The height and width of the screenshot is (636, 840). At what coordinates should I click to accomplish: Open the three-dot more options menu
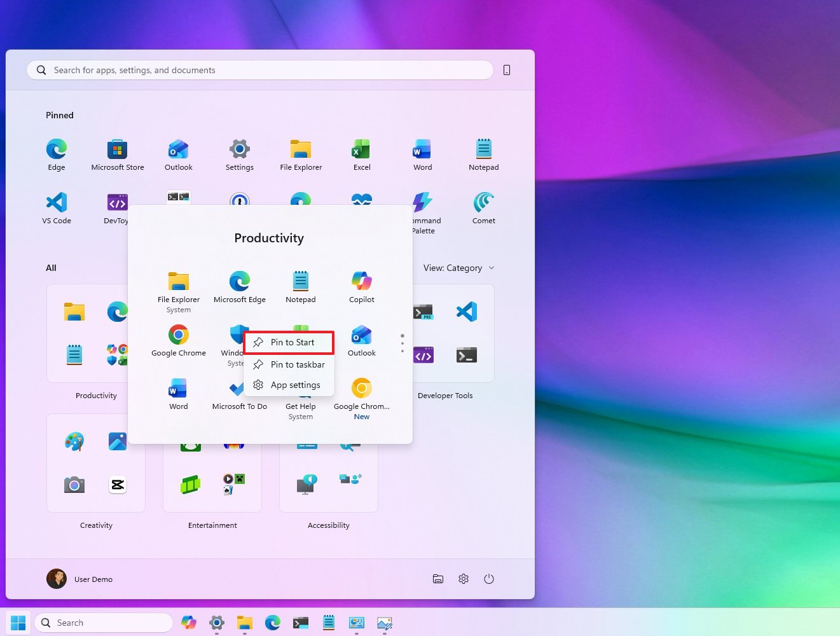coord(402,342)
